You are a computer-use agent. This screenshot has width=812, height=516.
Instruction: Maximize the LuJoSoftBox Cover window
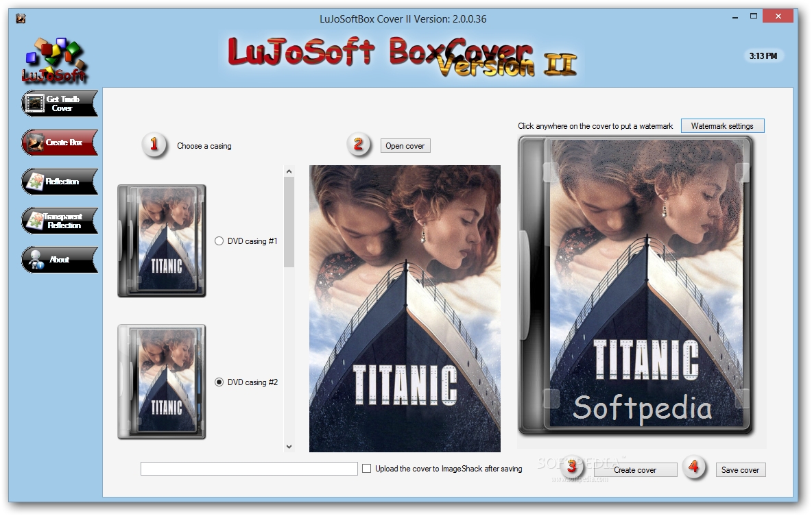[754, 16]
